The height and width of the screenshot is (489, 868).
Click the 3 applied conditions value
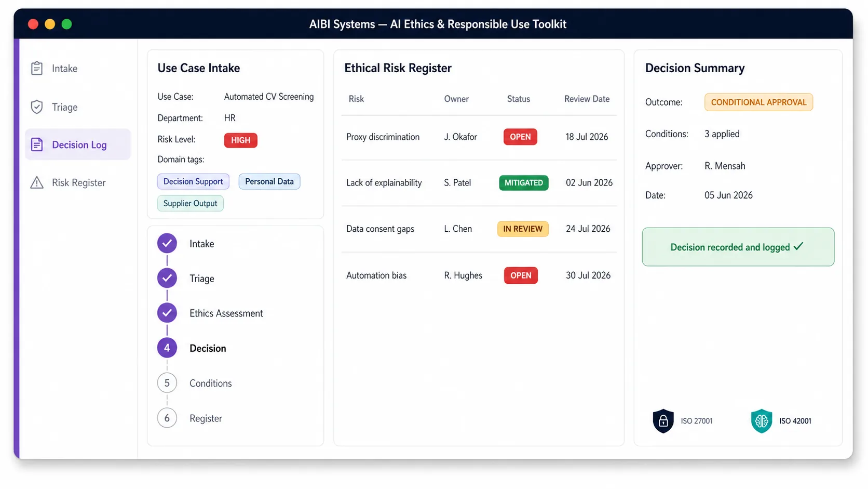pos(722,134)
